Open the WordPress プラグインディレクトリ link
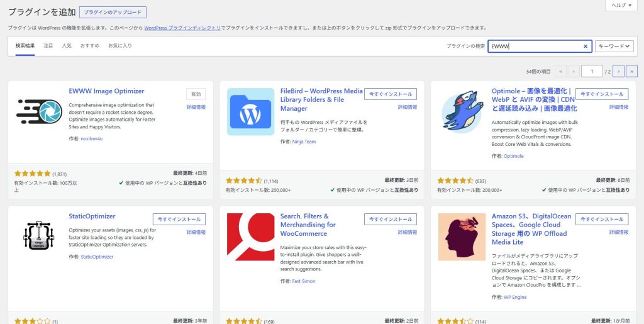Viewport: 644px width, 324px height. [182, 28]
